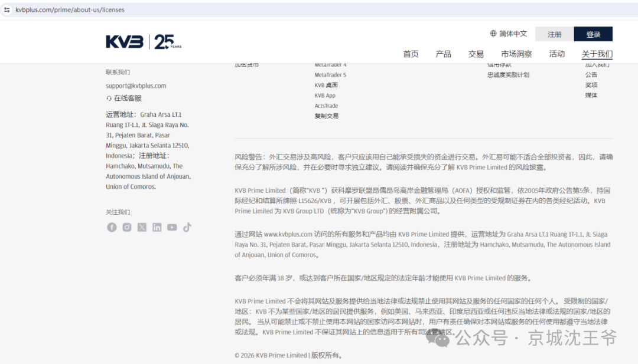Screen dimensions: 638x364
Task: Click the KVB 25 Years logo
Action: click(x=144, y=42)
